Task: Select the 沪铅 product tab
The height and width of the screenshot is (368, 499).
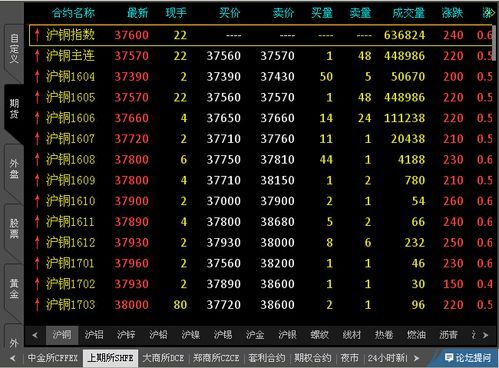Action: [x=158, y=335]
